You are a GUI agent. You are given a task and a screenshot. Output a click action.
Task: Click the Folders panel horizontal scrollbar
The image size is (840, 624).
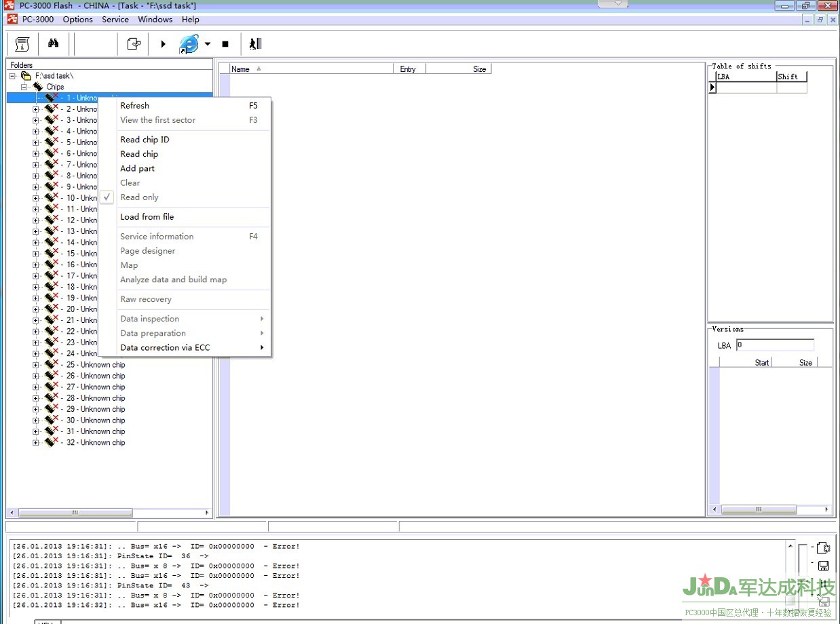[75, 513]
